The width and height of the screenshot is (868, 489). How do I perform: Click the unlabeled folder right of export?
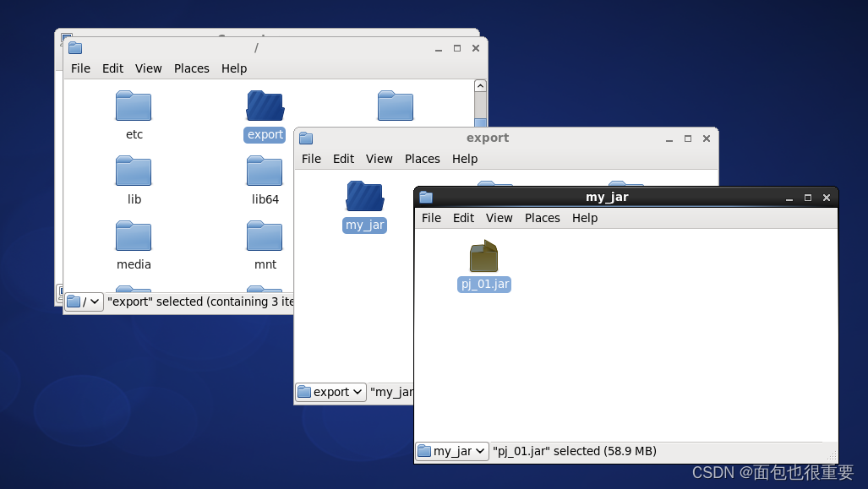tap(396, 106)
